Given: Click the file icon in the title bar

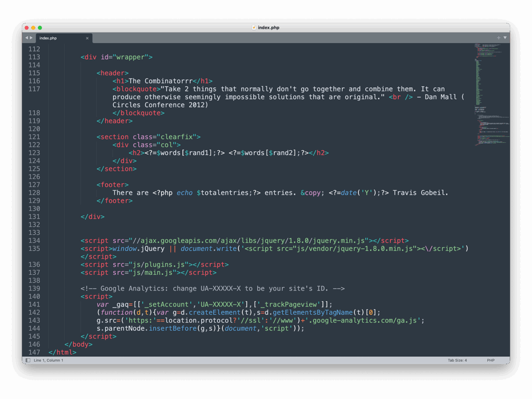Looking at the screenshot, I should (254, 28).
